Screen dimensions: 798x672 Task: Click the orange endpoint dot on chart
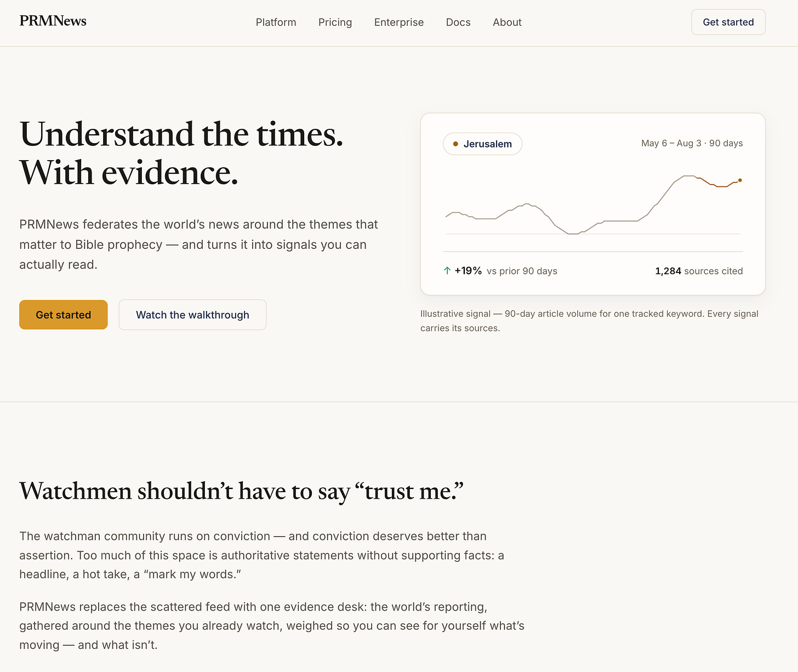[740, 180]
